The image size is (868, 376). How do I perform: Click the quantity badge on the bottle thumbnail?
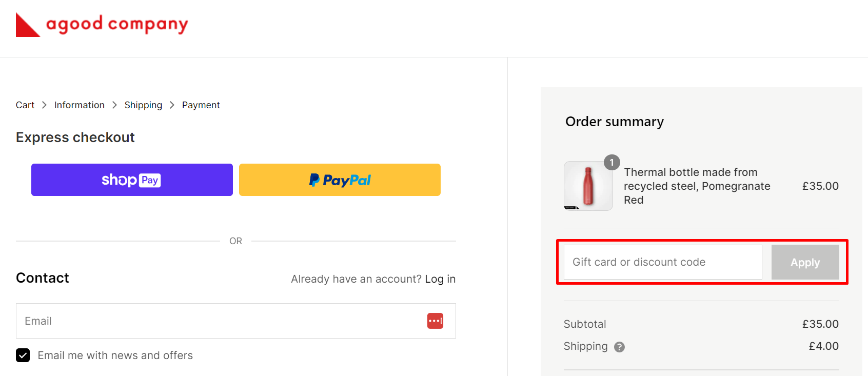point(611,163)
